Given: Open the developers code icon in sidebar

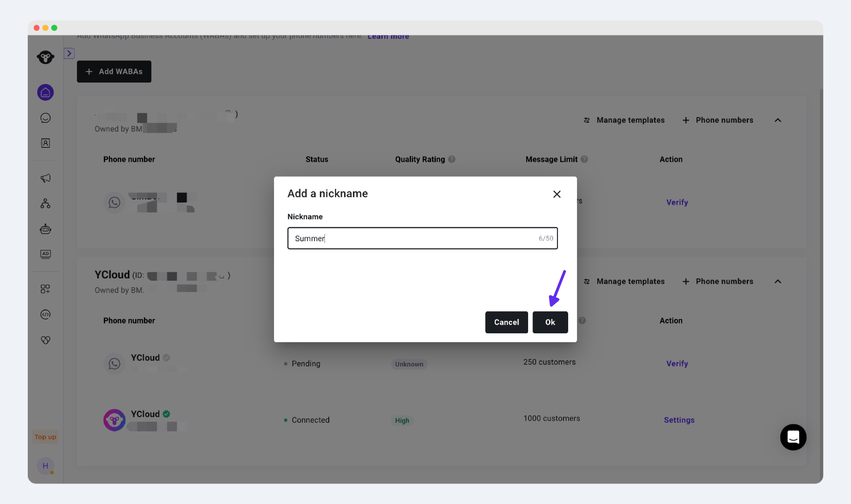Looking at the screenshot, I should coord(45,314).
